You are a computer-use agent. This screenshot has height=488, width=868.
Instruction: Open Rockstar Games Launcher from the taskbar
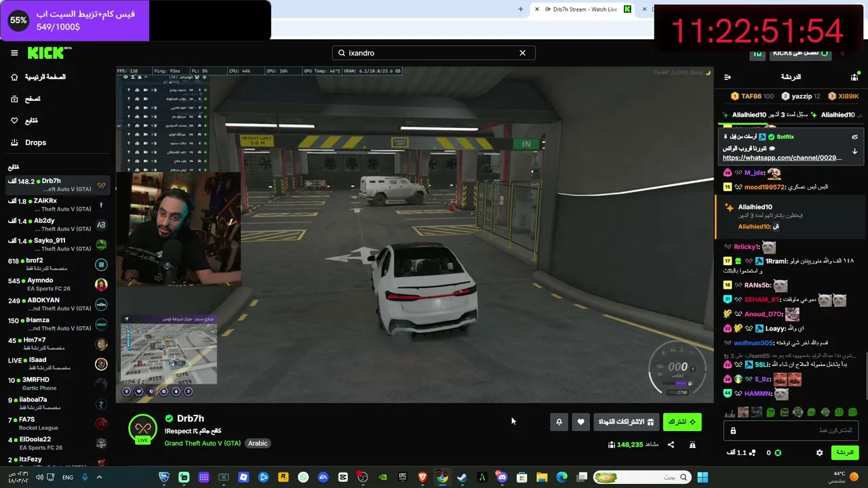(283, 477)
